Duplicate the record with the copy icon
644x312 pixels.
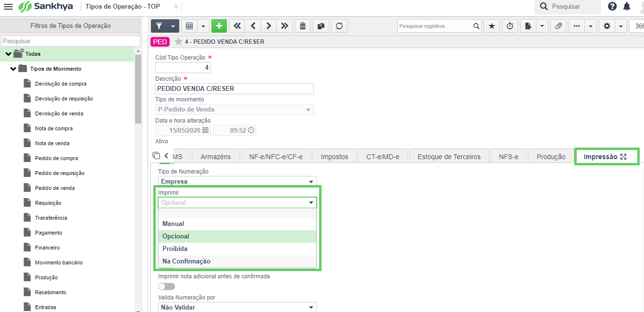coord(321,26)
